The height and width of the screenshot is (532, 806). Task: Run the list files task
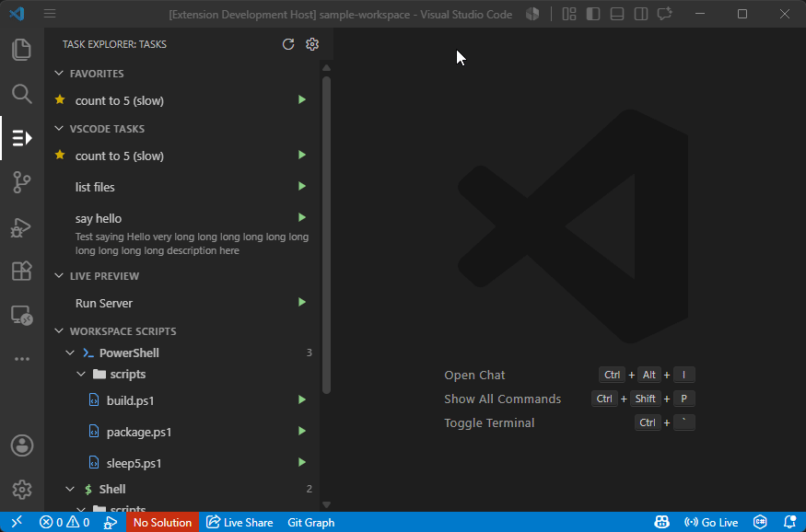302,187
